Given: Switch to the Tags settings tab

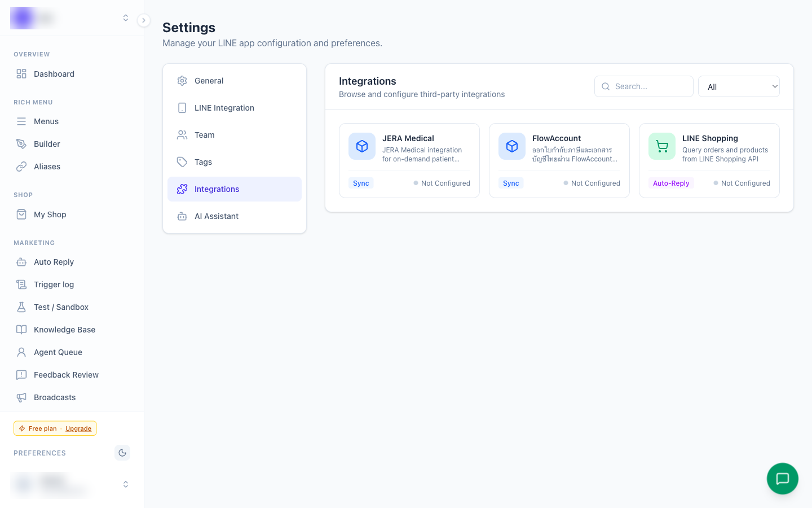Looking at the screenshot, I should pos(235,162).
